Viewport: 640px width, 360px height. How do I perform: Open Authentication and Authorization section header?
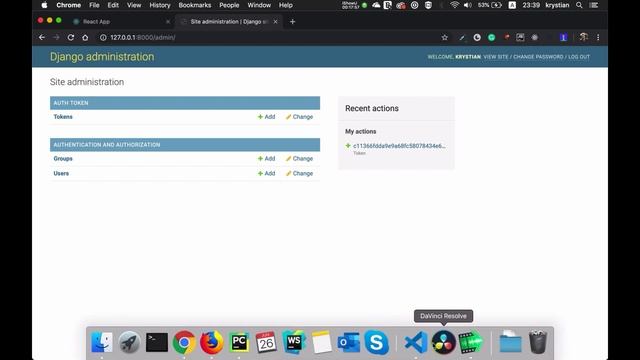[x=107, y=145]
